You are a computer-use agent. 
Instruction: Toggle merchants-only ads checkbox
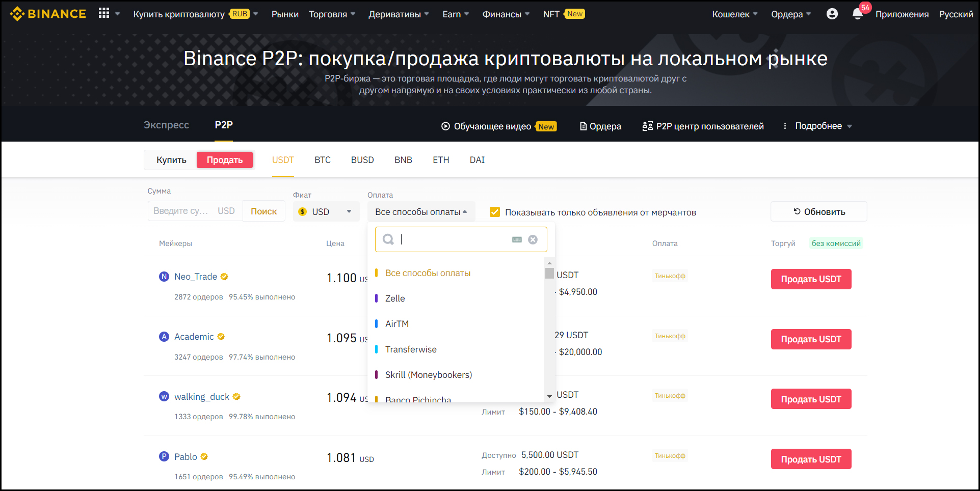click(x=494, y=212)
